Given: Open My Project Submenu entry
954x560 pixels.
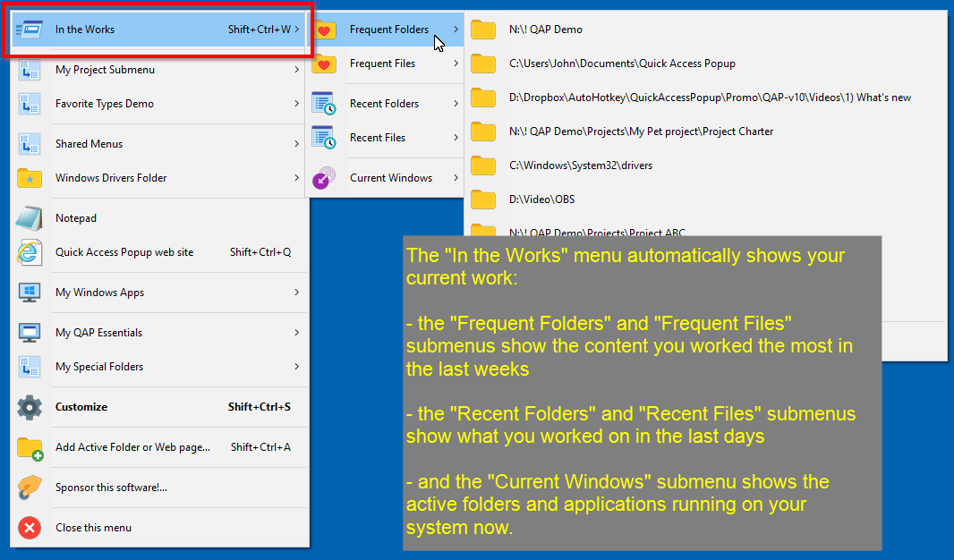Looking at the screenshot, I should pos(159,70).
